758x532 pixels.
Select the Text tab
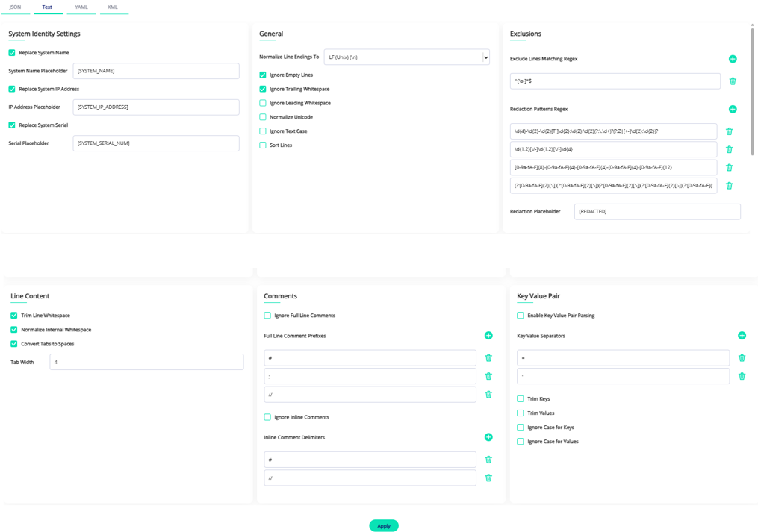(x=47, y=7)
